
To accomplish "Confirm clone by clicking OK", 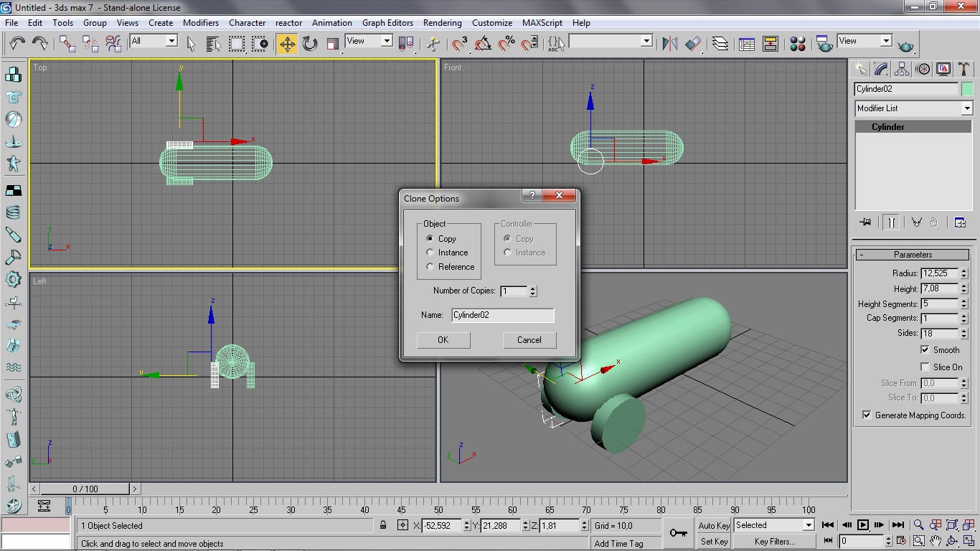I will (443, 339).
